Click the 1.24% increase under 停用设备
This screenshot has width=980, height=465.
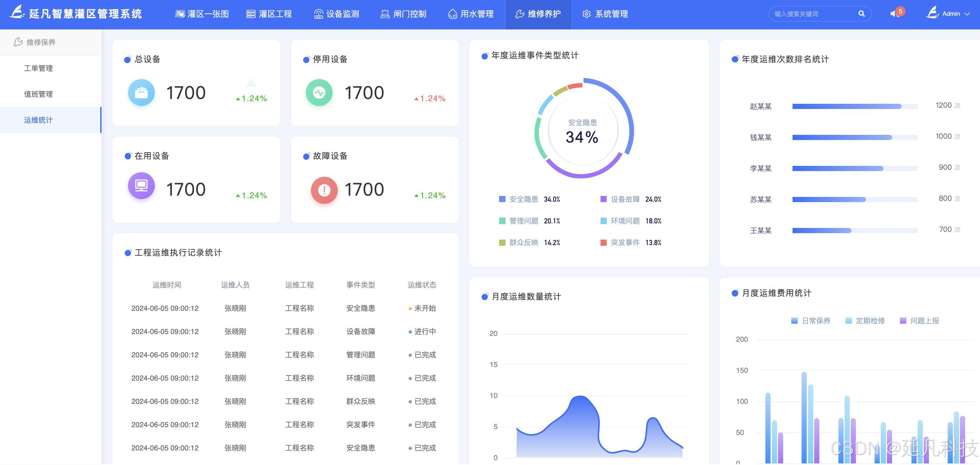(x=430, y=99)
